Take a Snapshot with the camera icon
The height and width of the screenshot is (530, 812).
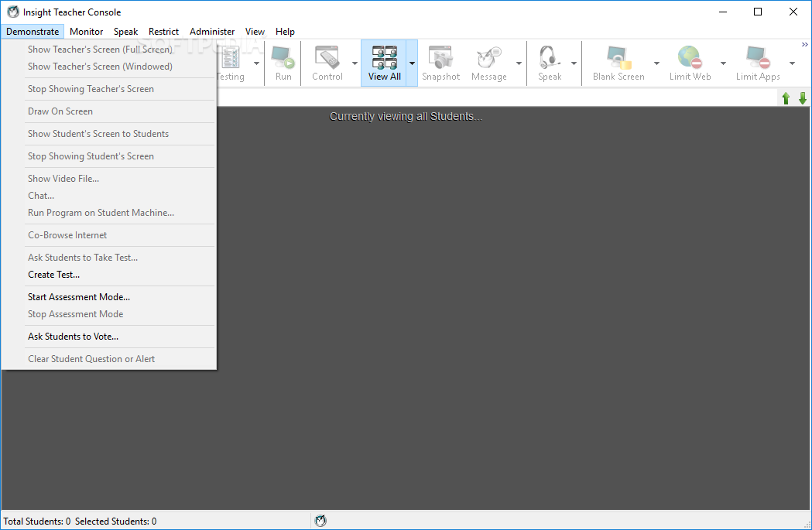pos(440,57)
